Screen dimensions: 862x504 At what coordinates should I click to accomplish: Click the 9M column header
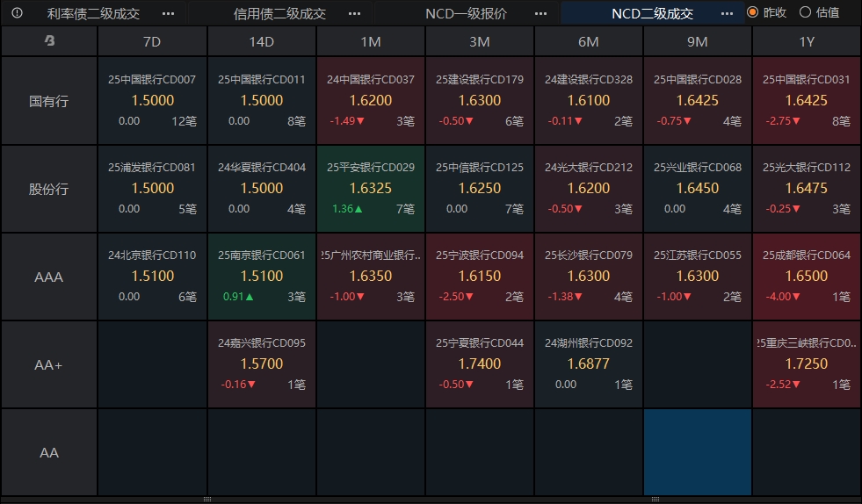tap(697, 41)
